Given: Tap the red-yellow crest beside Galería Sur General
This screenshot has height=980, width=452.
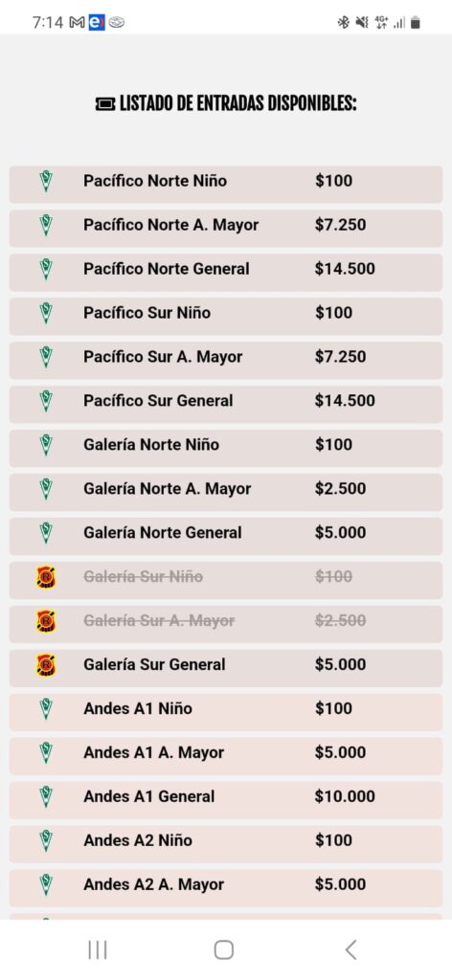Looking at the screenshot, I should 46,664.
